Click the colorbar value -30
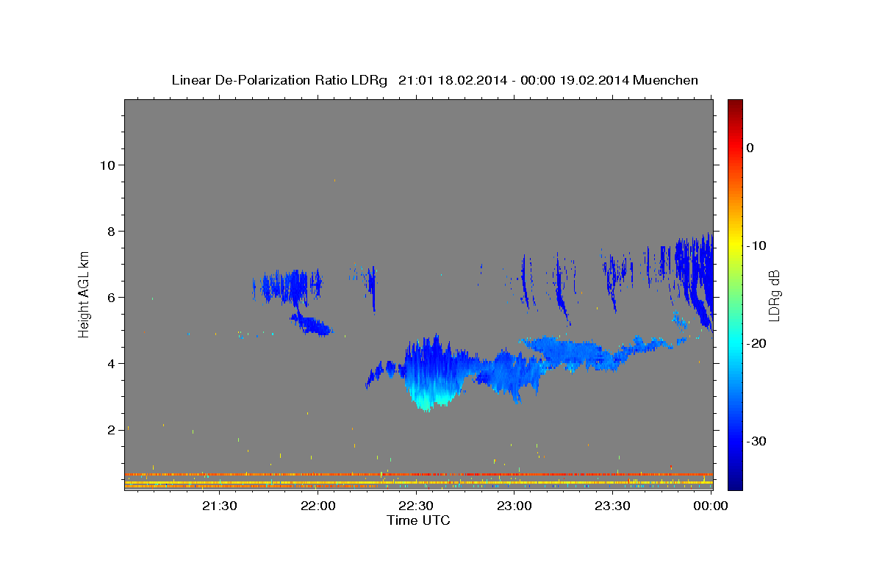The width and height of the screenshot is (882, 588). pyautogui.click(x=756, y=441)
